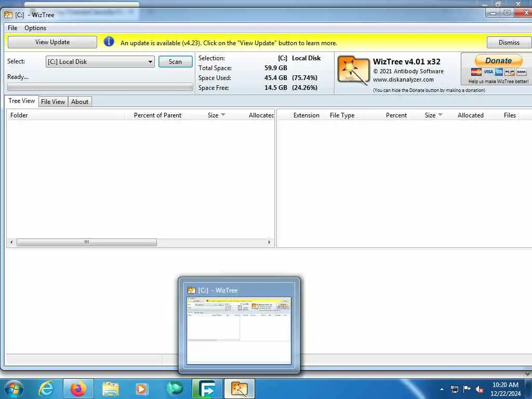Click the File Type column header
Screen dimensions: 532x399
pos(342,115)
